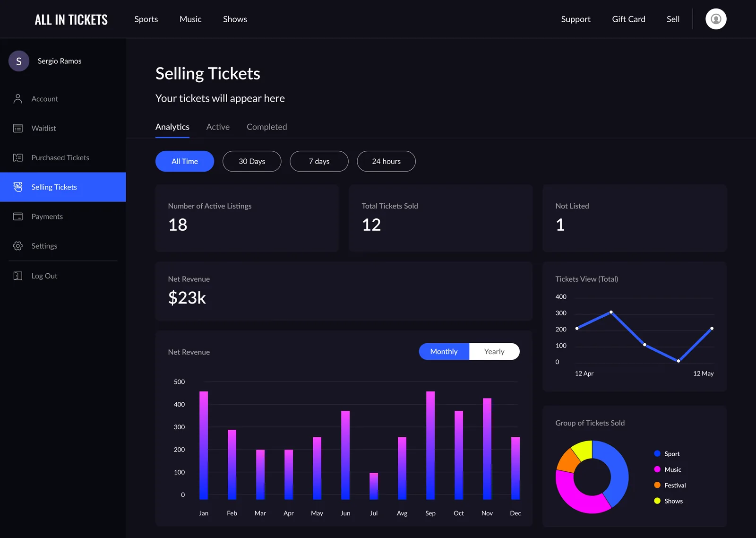Open Waitlist in the sidebar
Screen dimensions: 756x538
click(x=63, y=128)
